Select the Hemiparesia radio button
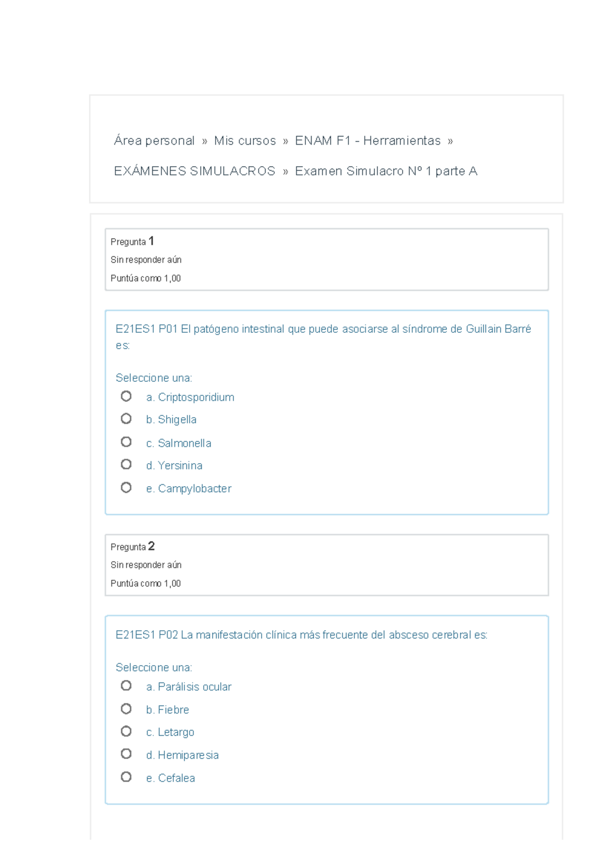 126,754
